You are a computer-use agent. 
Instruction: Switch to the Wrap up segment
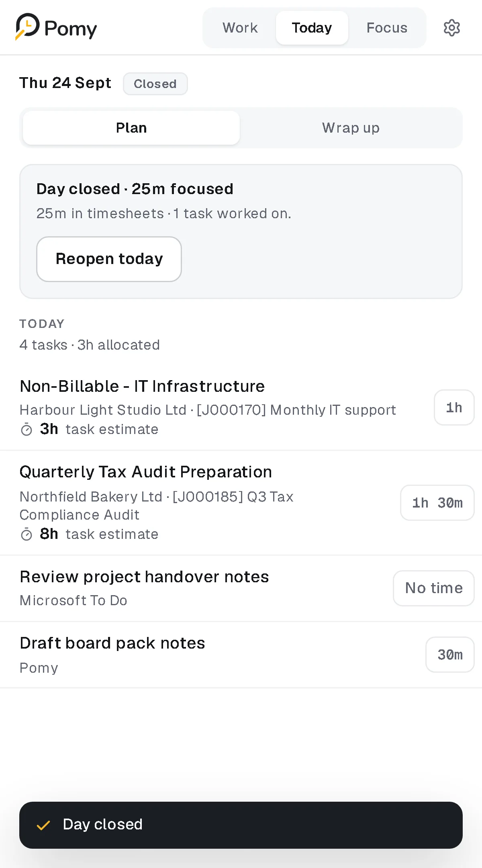tap(351, 128)
